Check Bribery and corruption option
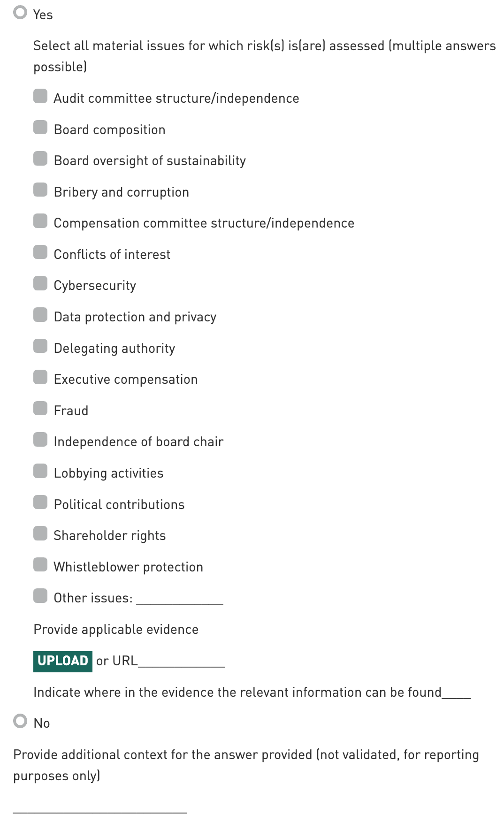The width and height of the screenshot is (504, 822). (x=40, y=190)
